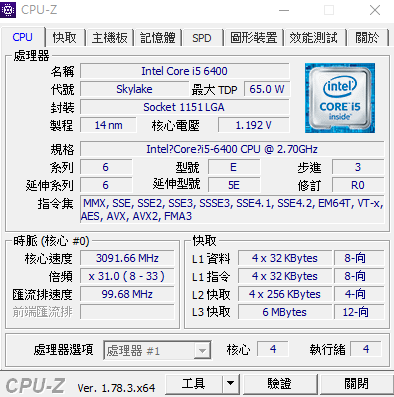
Task: Click the L2 快取 4 x 256 KBytes value
Action: pyautogui.click(x=285, y=294)
